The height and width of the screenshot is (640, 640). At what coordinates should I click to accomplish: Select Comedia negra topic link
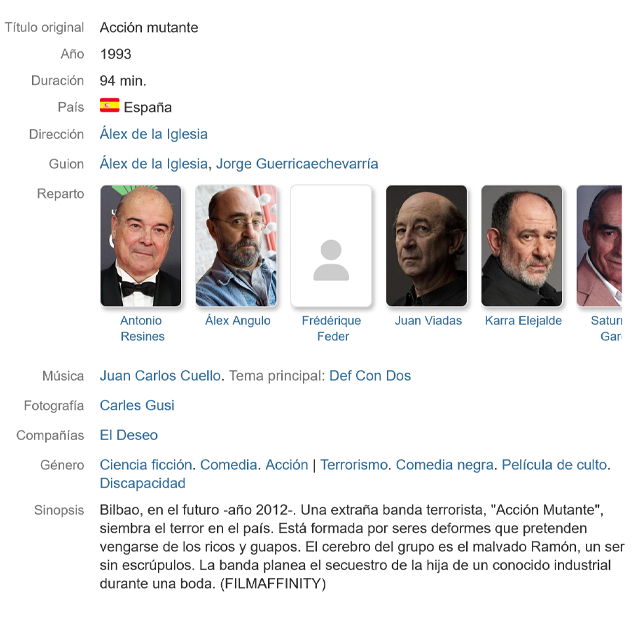(445, 464)
